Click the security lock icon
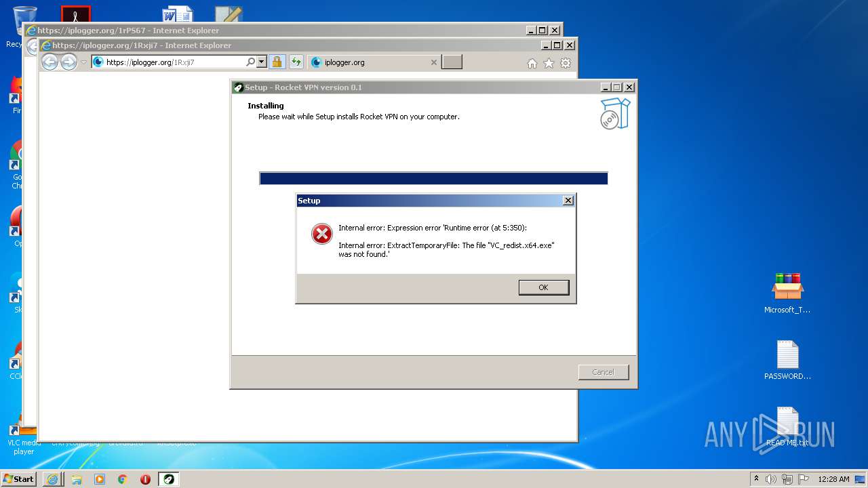 [x=277, y=62]
